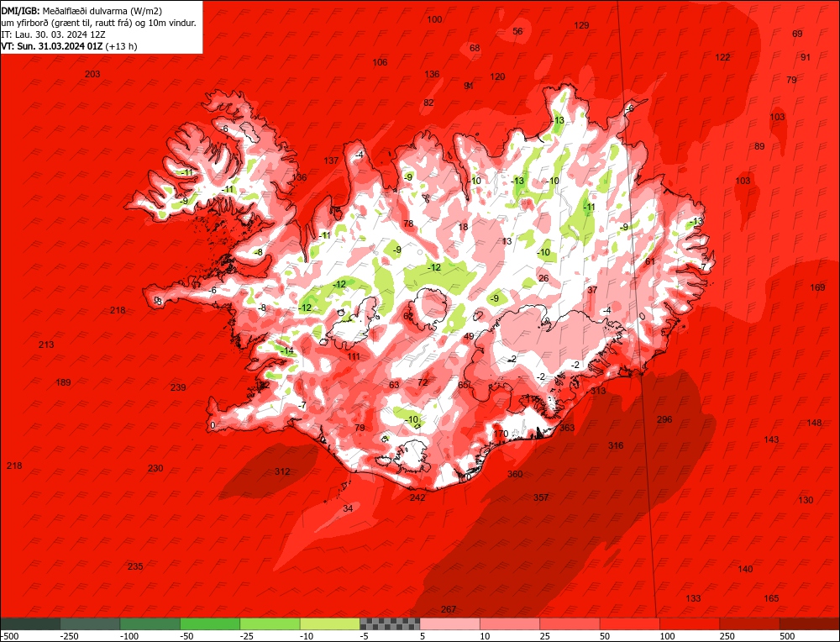The height and width of the screenshot is (642, 840).
Task: Click the value 360 southeast of Iceland
Action: (515, 474)
